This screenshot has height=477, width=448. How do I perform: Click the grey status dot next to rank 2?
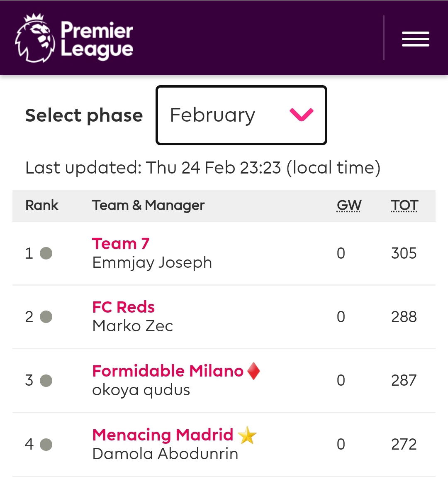(x=46, y=317)
